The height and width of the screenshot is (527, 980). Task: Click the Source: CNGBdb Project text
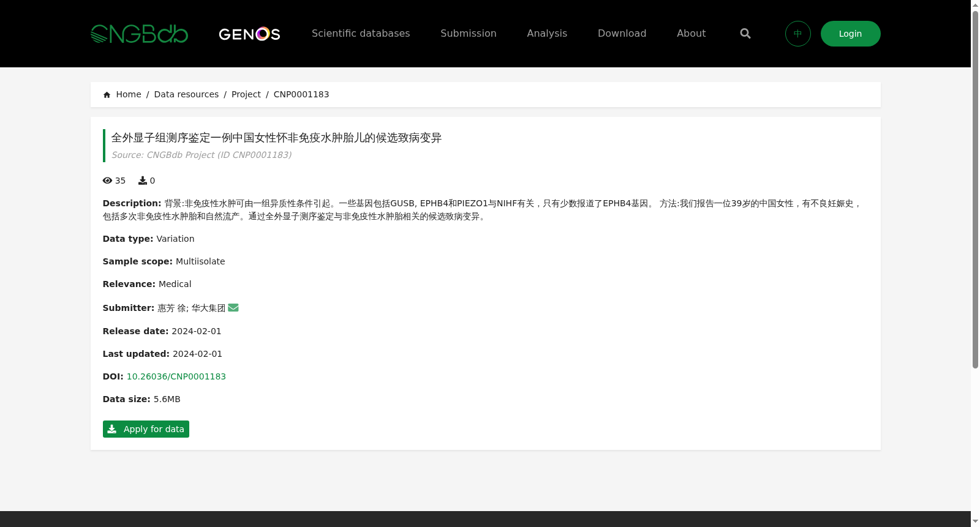click(202, 155)
